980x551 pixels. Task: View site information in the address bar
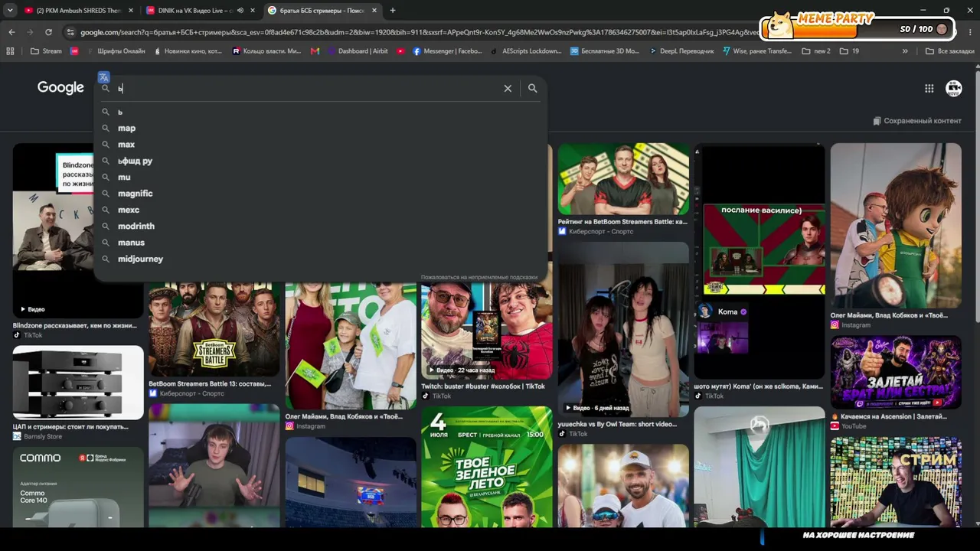pos(70,32)
